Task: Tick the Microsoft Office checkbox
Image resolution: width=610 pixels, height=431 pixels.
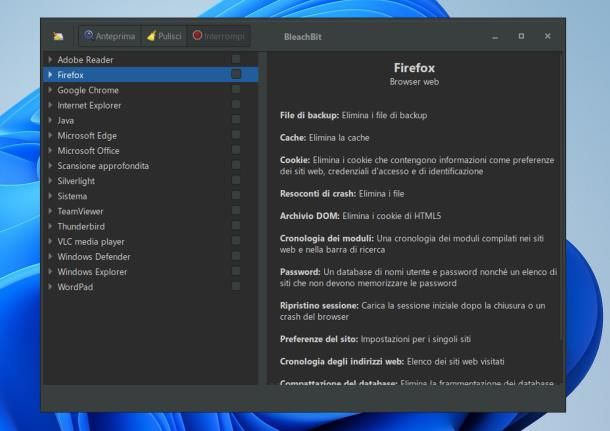Action: tap(236, 150)
